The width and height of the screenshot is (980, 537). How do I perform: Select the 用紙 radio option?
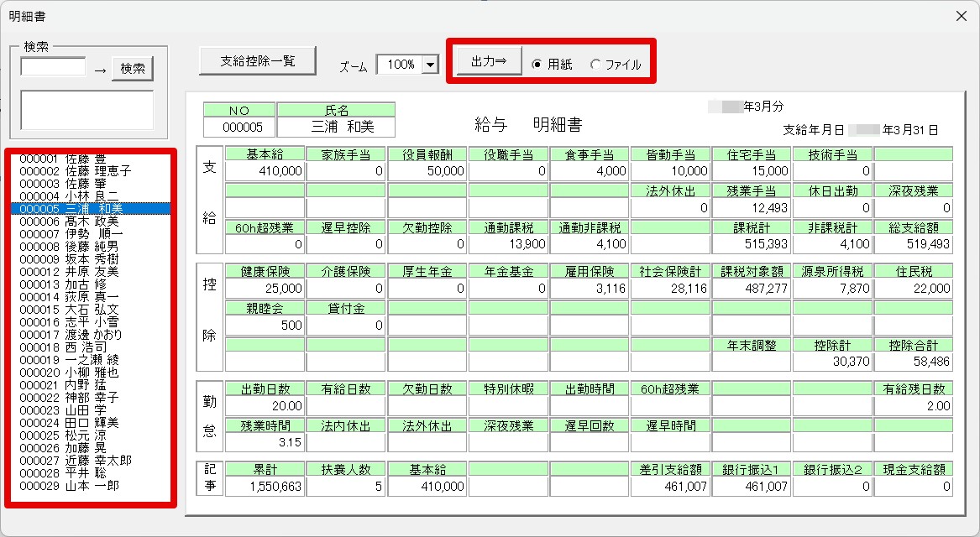click(x=537, y=65)
